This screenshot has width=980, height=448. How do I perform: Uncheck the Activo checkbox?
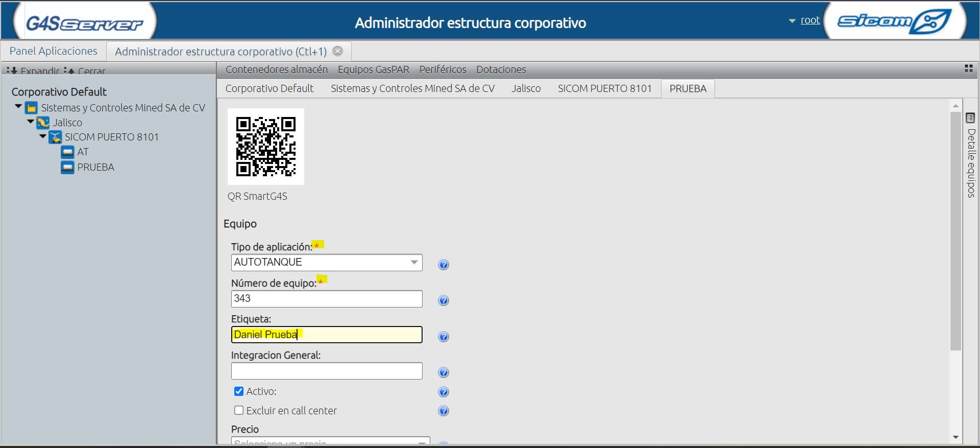tap(238, 391)
